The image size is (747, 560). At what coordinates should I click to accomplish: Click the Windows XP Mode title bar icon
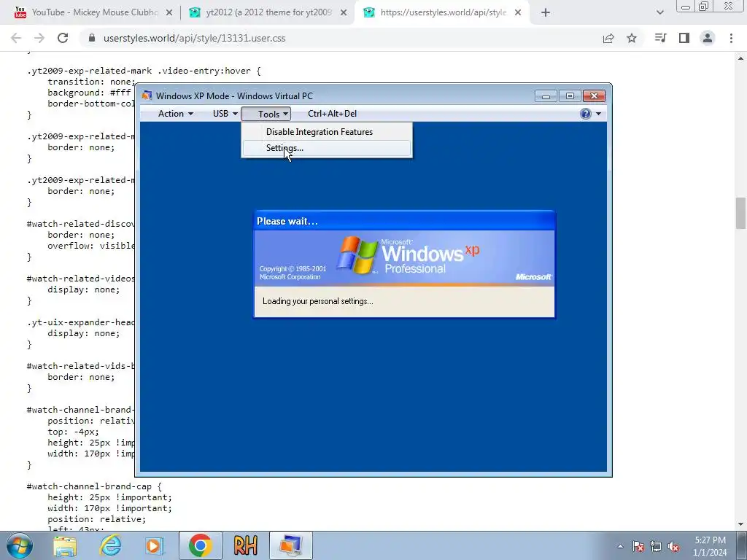(147, 96)
